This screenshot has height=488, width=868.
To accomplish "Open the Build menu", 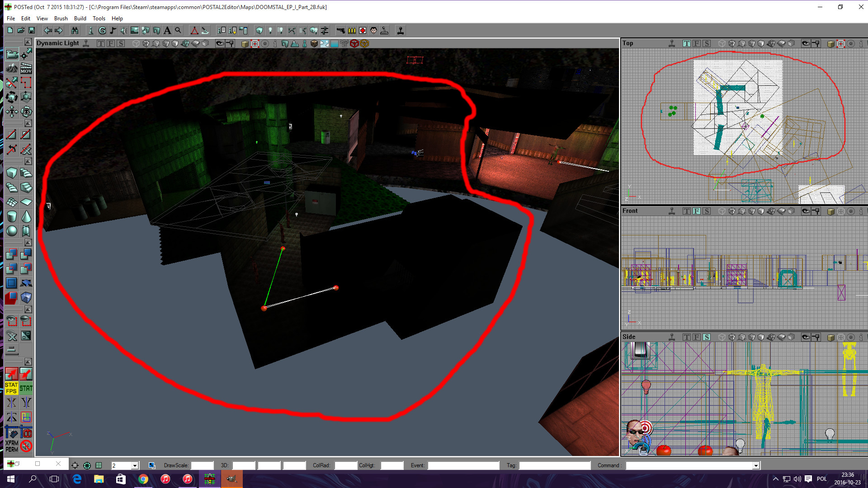I will click(80, 19).
